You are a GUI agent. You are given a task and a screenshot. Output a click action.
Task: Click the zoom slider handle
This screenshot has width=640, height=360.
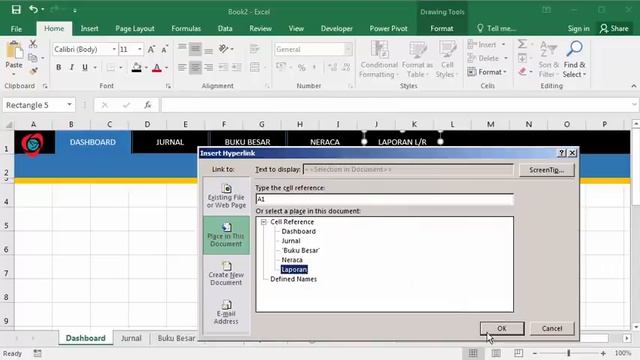pyautogui.click(x=569, y=353)
